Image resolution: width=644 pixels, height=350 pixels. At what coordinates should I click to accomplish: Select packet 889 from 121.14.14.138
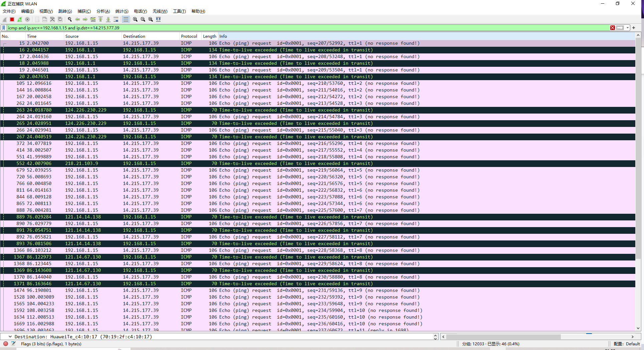point(318,217)
